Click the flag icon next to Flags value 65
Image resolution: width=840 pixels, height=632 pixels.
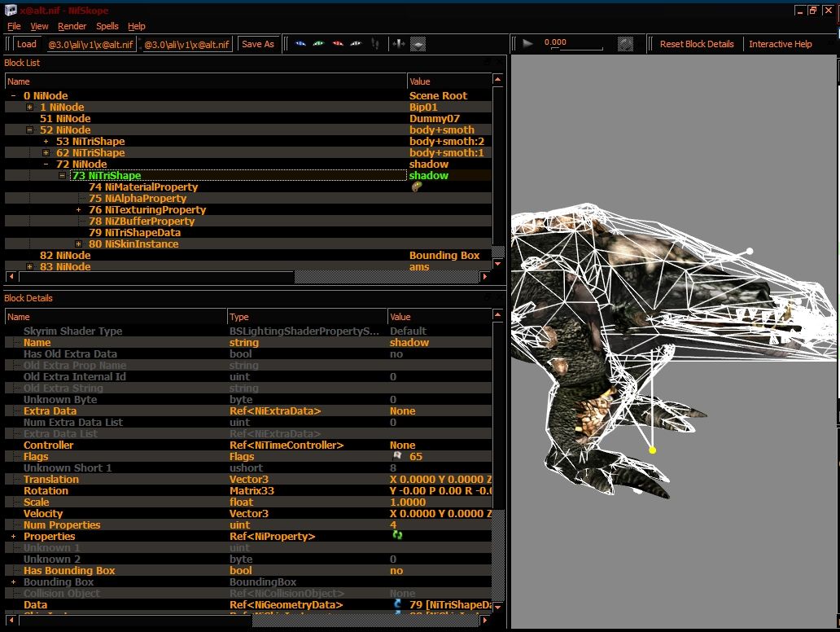(397, 456)
